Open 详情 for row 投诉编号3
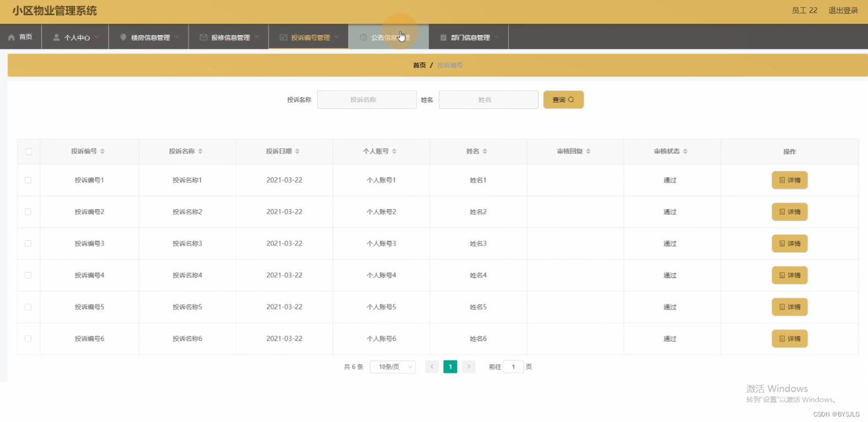This screenshot has width=868, height=422. [x=790, y=244]
